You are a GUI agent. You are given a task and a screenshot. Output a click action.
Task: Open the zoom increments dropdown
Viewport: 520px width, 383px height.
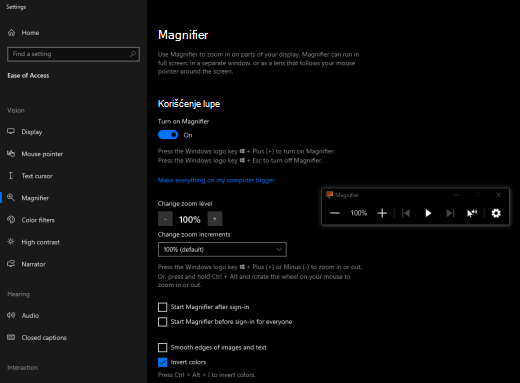click(x=222, y=249)
